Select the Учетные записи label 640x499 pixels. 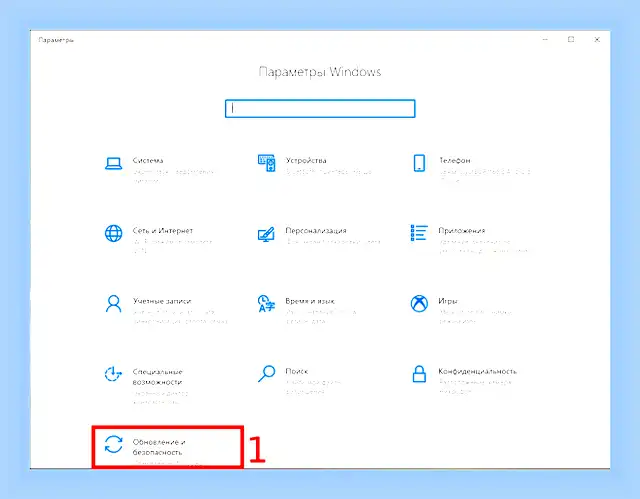(162, 301)
